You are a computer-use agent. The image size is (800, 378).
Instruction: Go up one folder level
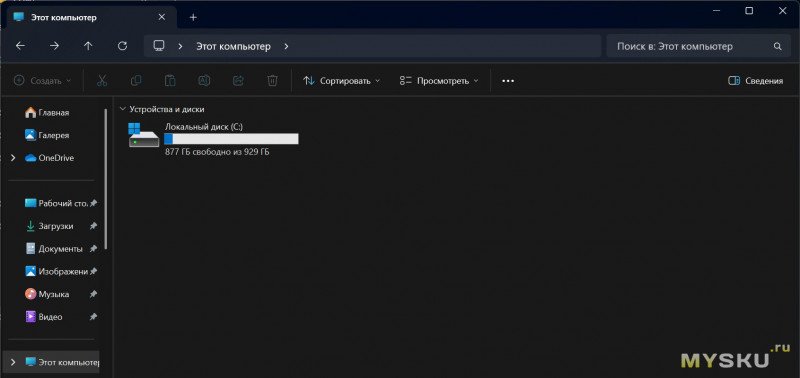coord(88,46)
